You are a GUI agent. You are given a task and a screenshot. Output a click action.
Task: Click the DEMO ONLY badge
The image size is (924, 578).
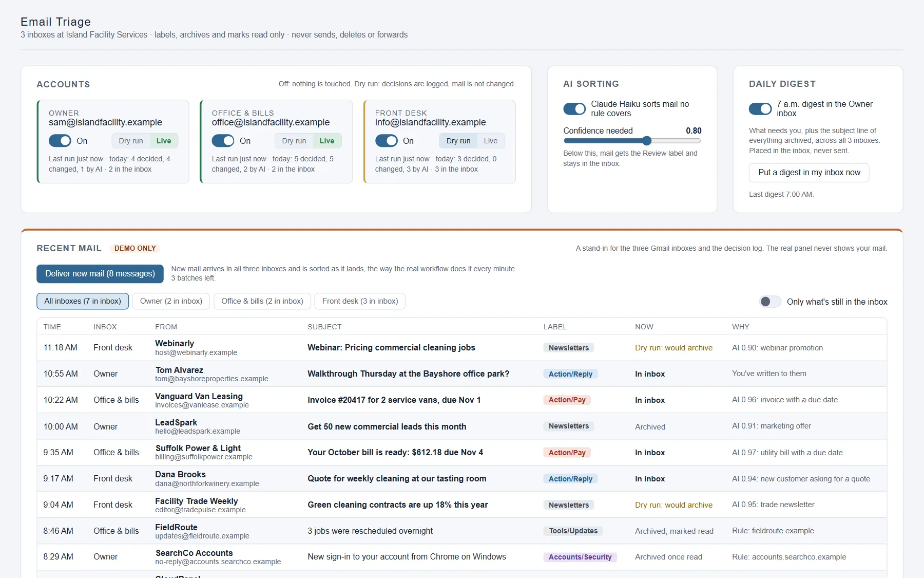pyautogui.click(x=135, y=248)
